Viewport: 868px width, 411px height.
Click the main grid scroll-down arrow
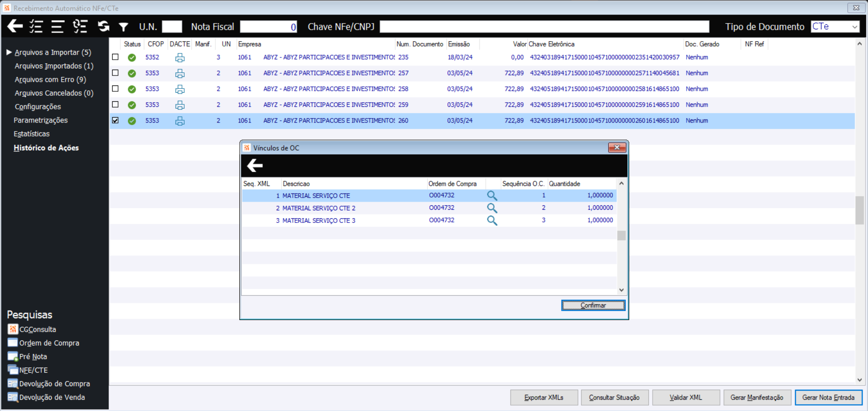(859, 380)
